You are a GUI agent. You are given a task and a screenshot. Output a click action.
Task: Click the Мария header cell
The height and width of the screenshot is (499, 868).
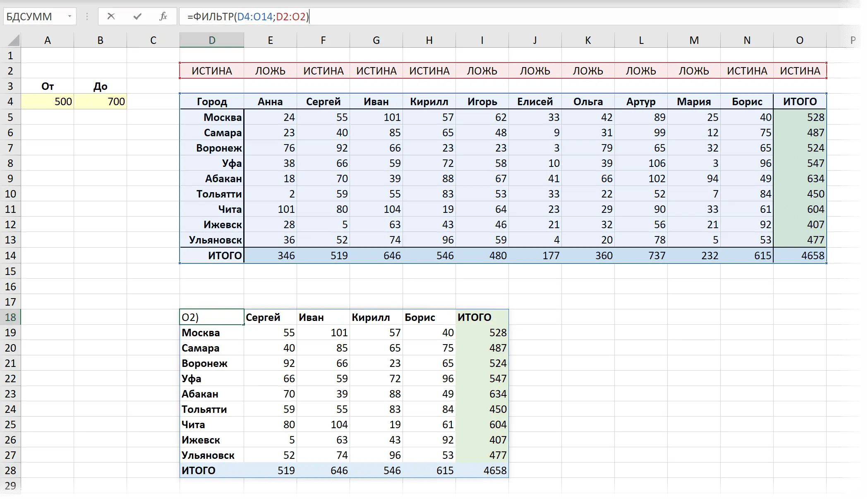click(x=694, y=101)
